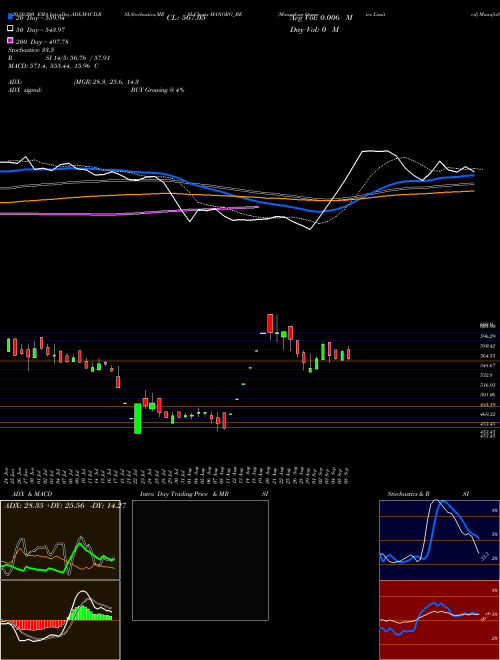Select the '50 Day = 548.97' legend text

[40, 29]
